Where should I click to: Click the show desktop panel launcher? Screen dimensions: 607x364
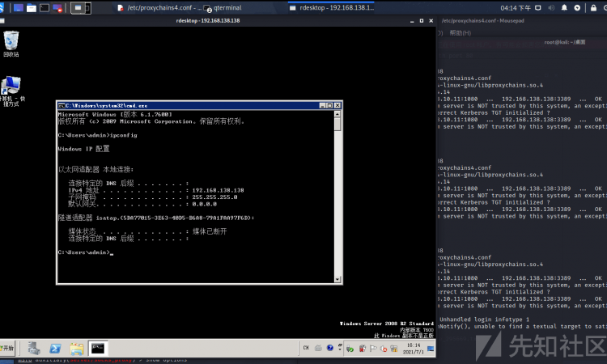(x=18, y=8)
